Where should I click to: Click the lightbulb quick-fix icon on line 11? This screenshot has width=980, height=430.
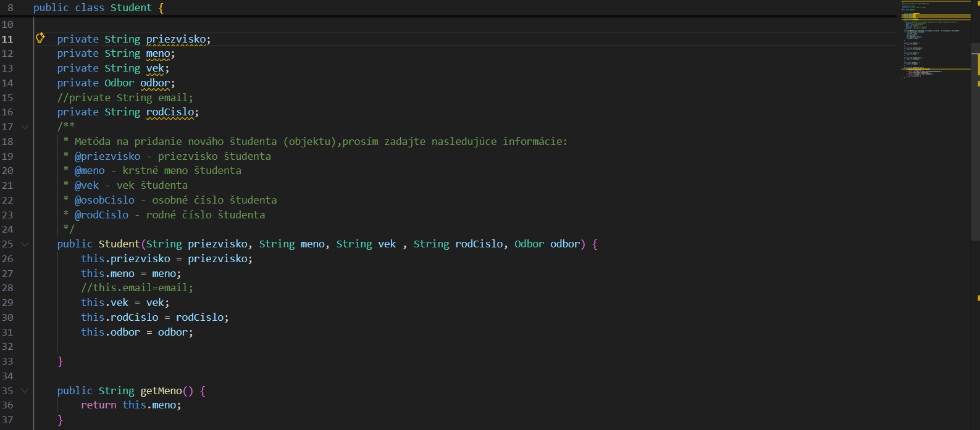pos(40,38)
